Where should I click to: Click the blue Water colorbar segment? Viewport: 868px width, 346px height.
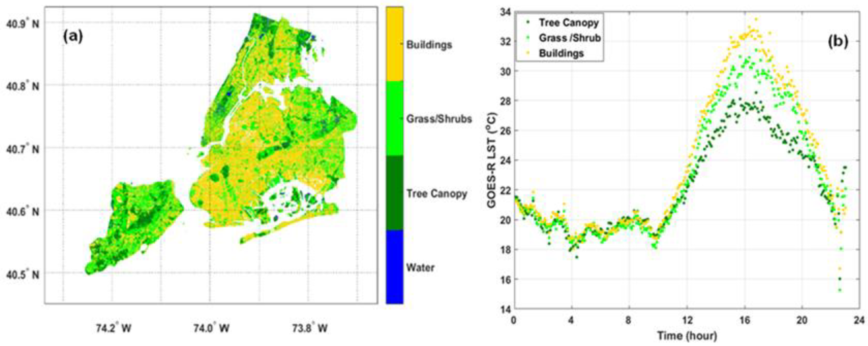tap(395, 267)
